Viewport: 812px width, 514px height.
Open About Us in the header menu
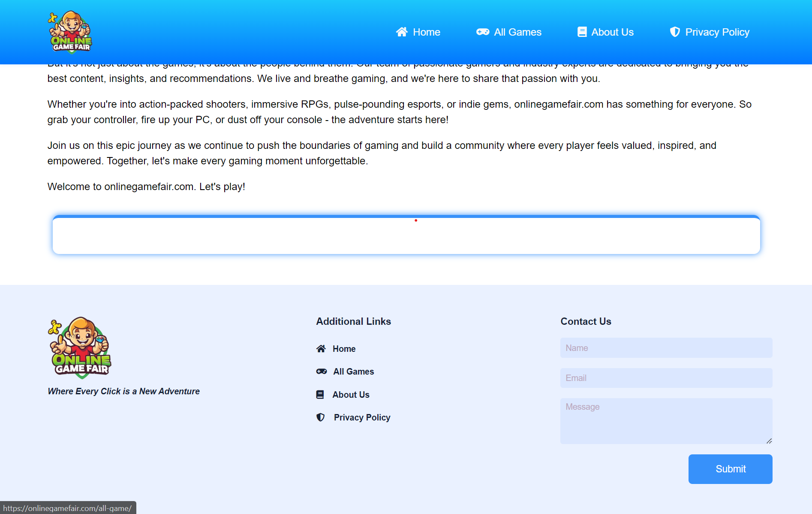(612, 32)
